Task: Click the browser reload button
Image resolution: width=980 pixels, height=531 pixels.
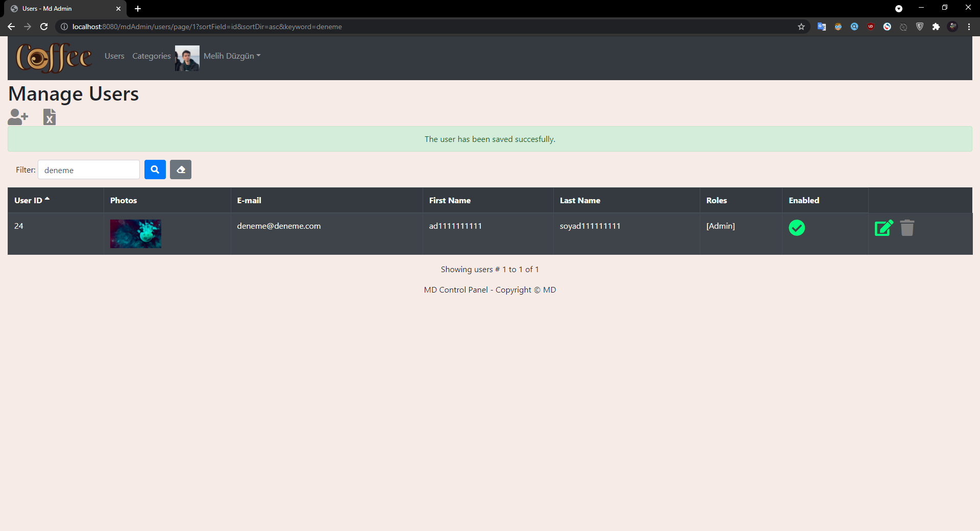Action: point(44,27)
